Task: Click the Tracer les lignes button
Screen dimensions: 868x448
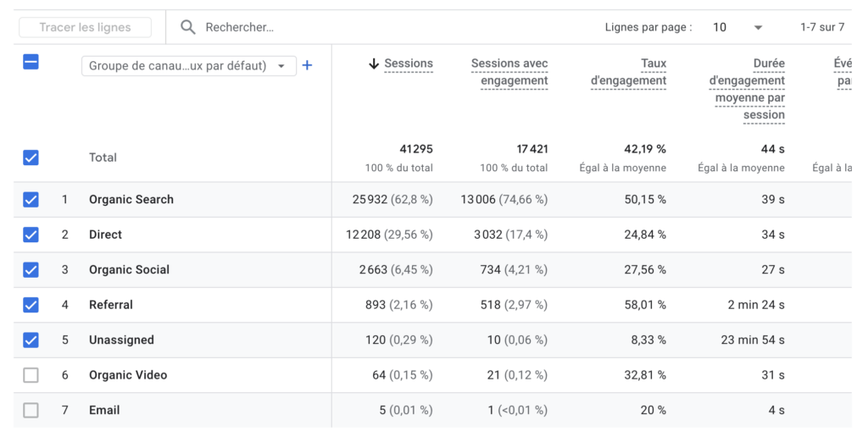Action: point(85,27)
